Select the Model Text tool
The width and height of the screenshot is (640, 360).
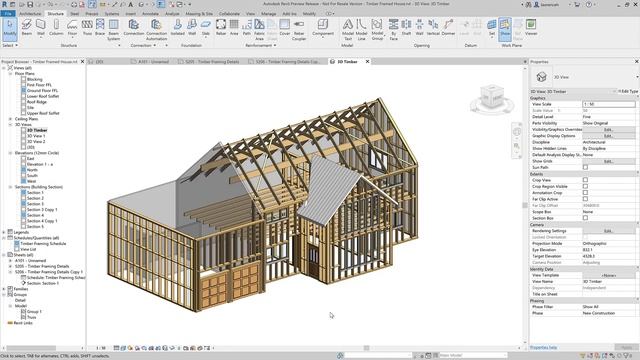click(348, 29)
